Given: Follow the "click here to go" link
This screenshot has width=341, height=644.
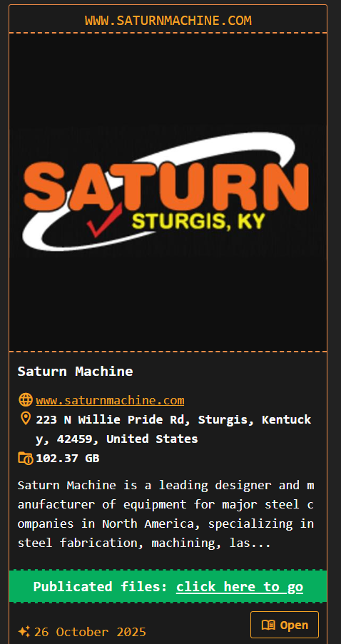Looking at the screenshot, I should 240,586.
